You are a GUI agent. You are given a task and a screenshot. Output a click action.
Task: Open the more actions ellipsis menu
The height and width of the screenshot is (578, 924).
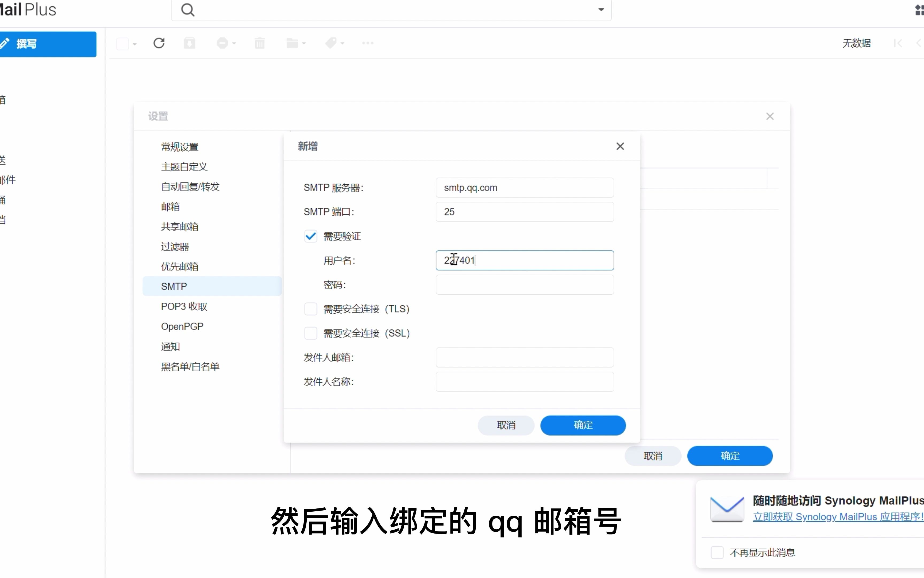[x=368, y=43]
